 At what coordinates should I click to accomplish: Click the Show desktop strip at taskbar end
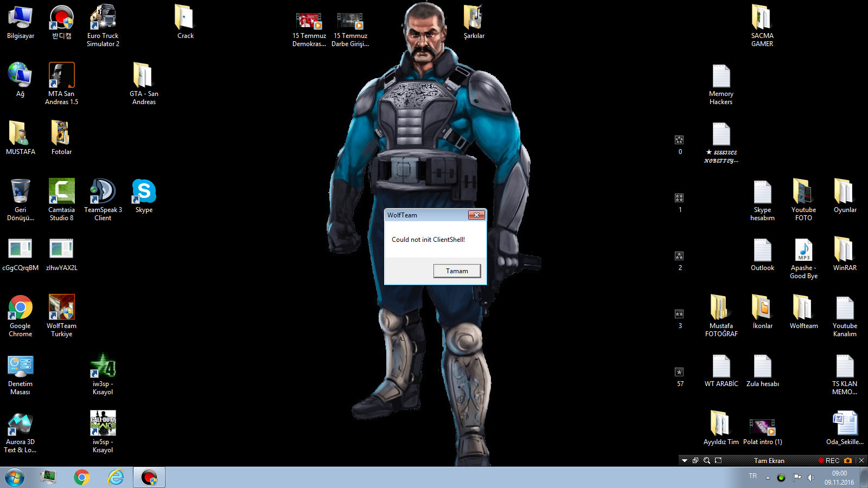click(x=864, y=477)
